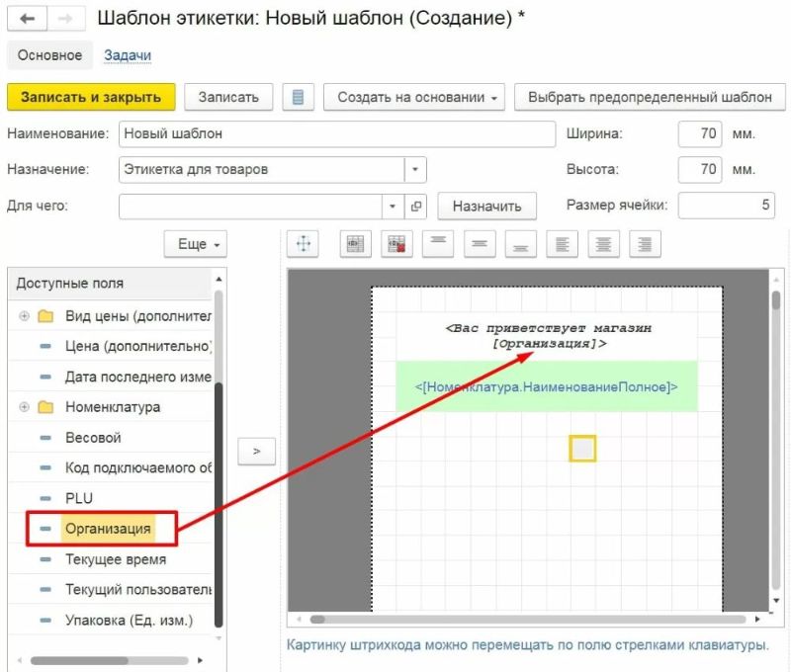
Task: Click the Вид цены folder icon
Action: tap(45, 316)
